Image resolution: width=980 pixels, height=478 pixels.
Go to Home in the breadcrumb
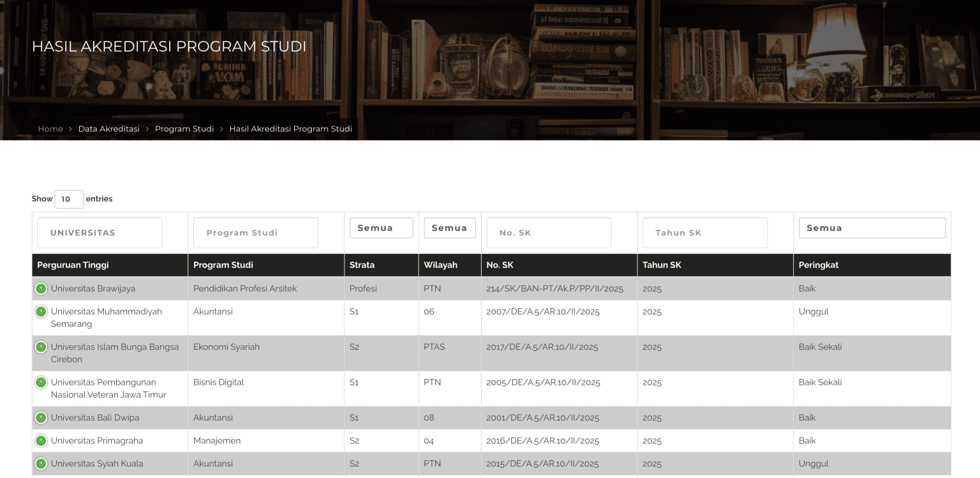(x=50, y=129)
